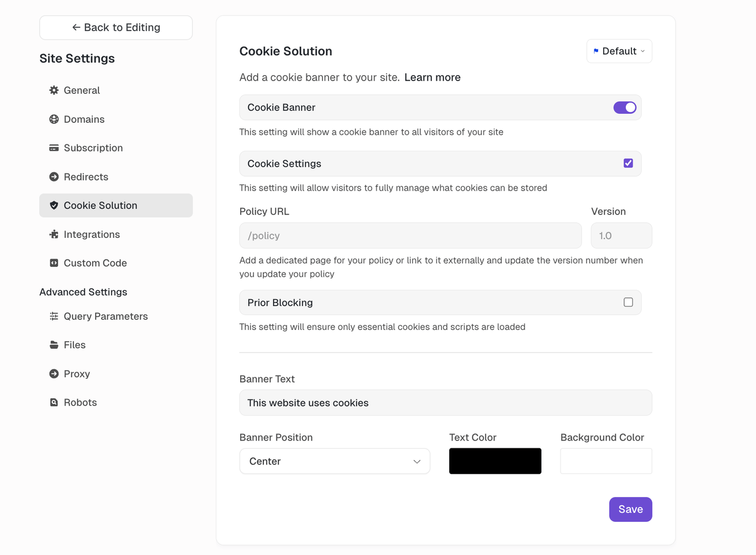Go to the Robots settings page
The width and height of the screenshot is (756, 555).
tap(80, 402)
